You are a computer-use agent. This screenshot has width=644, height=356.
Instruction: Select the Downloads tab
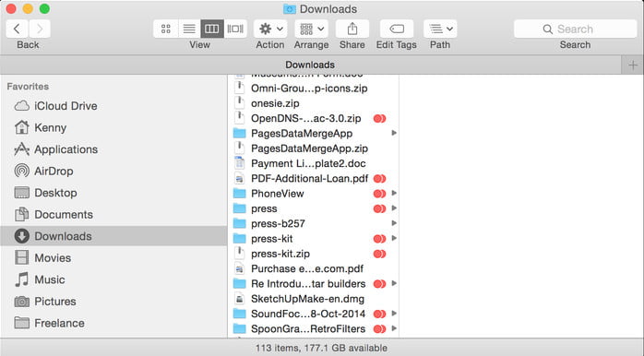tap(310, 65)
